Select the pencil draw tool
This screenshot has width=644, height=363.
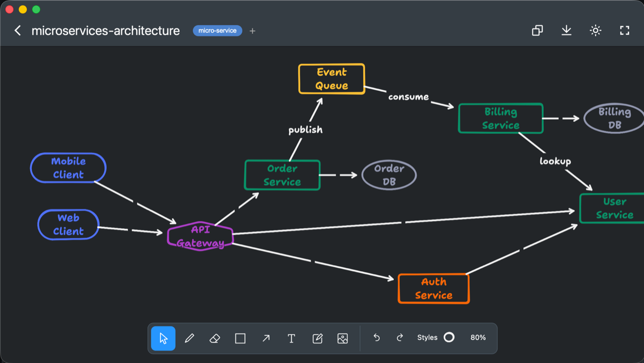(189, 338)
